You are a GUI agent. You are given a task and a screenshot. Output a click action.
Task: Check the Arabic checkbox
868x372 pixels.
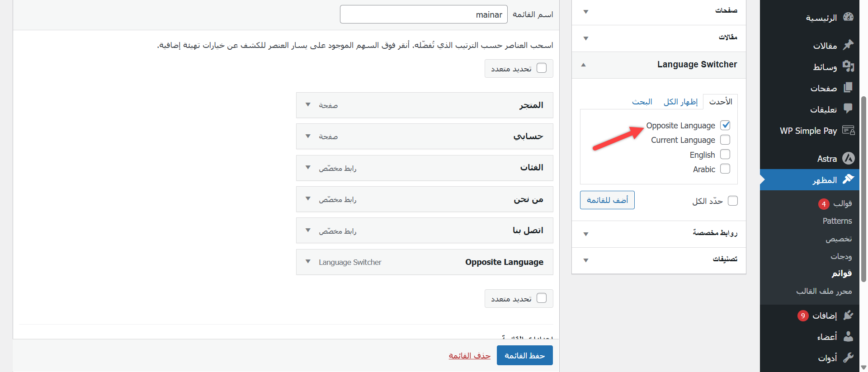click(725, 169)
